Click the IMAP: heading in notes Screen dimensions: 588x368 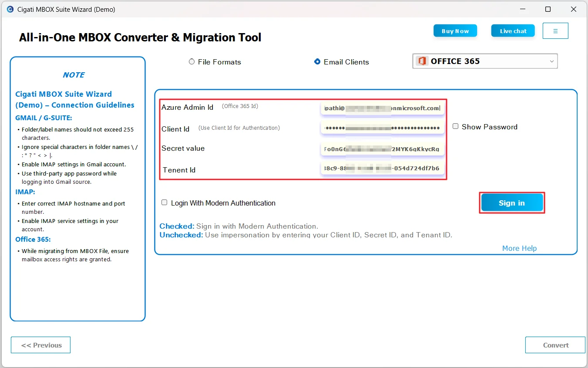[25, 192]
